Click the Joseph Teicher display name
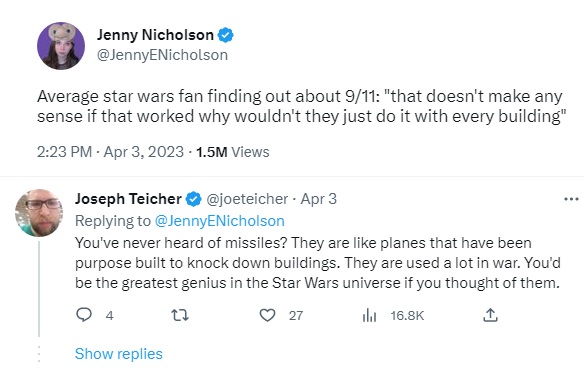Viewport: 584px width, 370px height. click(128, 199)
